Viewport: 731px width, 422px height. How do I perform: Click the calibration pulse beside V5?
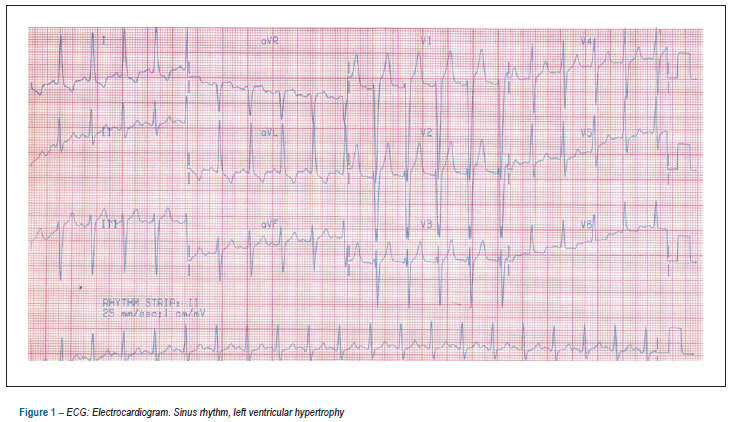tap(682, 157)
